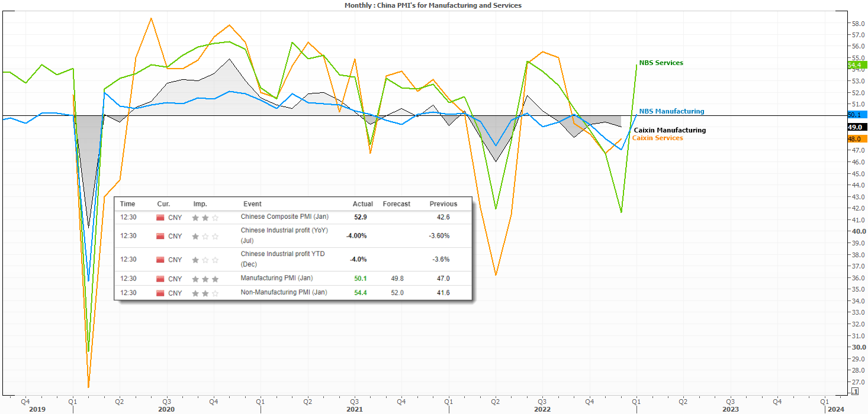Viewport: 868px width, 414px height.
Task: Click the 42.6 previous value
Action: click(x=443, y=217)
